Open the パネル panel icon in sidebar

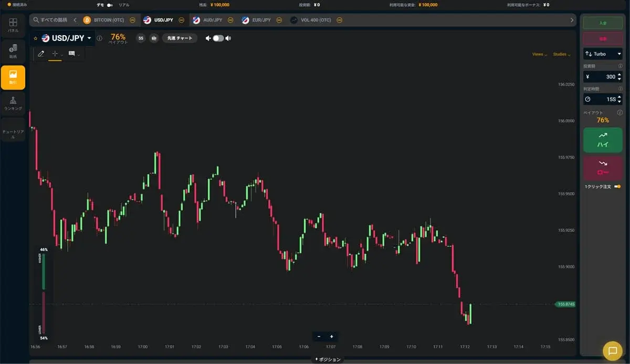(13, 25)
